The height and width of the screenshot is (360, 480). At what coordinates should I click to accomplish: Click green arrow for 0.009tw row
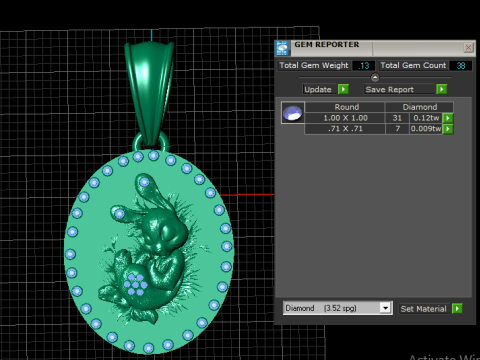448,129
